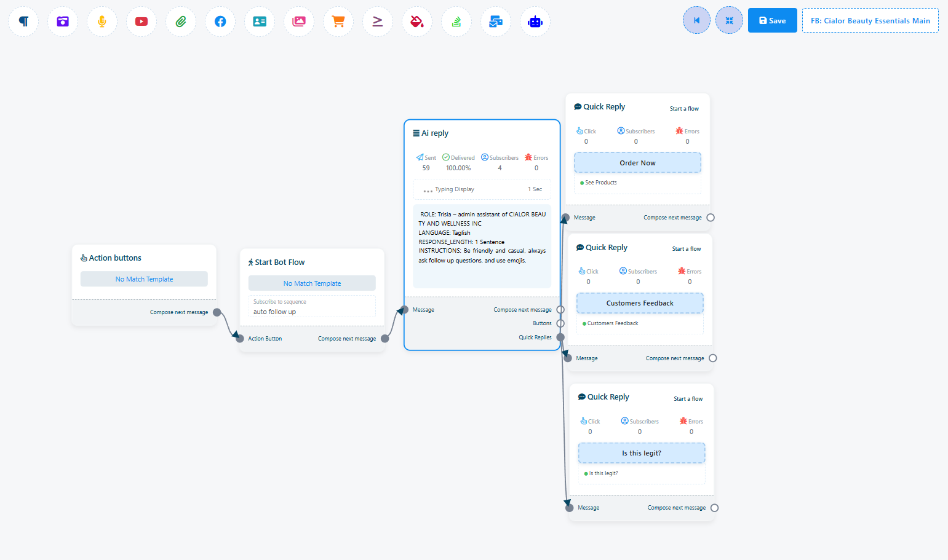948x560 pixels.
Task: Add the ID card block
Action: 260,22
